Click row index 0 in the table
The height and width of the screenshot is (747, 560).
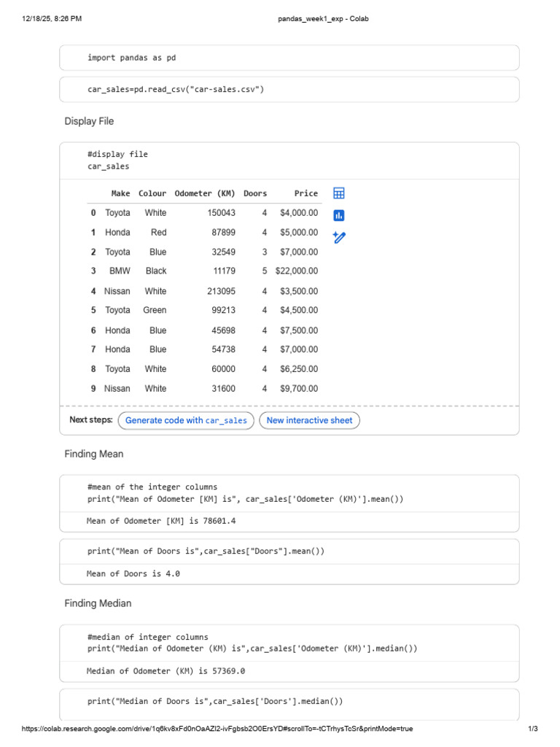(93, 212)
